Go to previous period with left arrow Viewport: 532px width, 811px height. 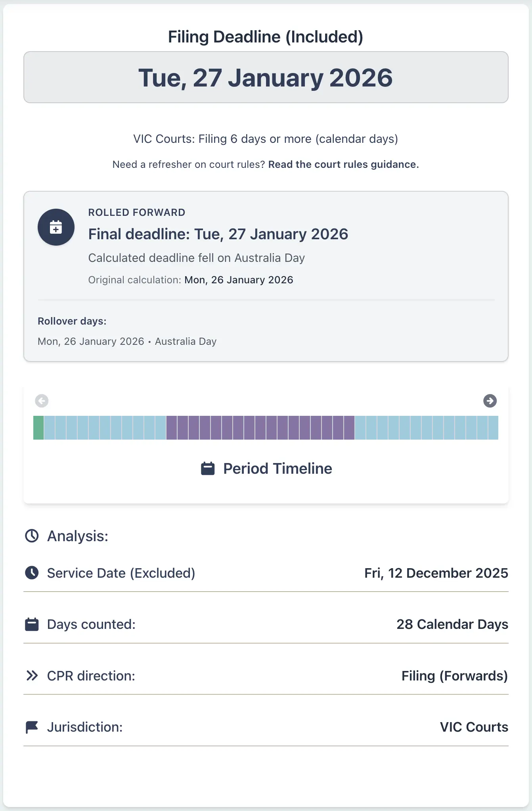pyautogui.click(x=42, y=401)
